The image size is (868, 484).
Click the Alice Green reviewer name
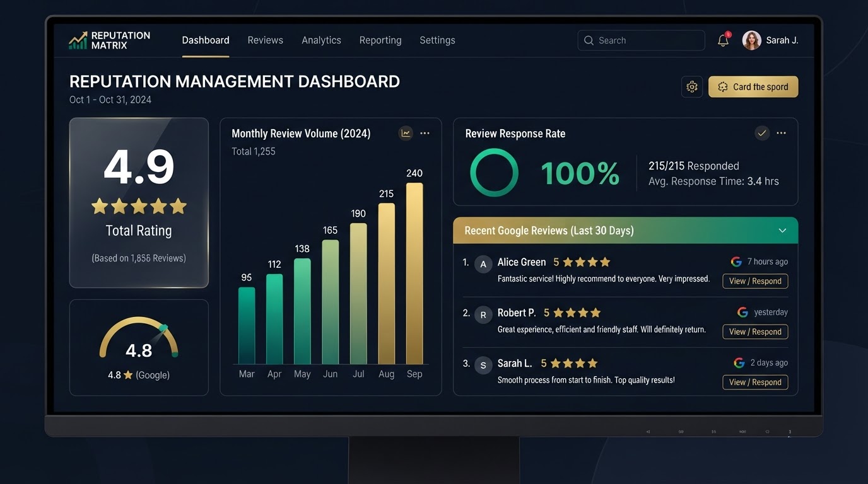[522, 262]
